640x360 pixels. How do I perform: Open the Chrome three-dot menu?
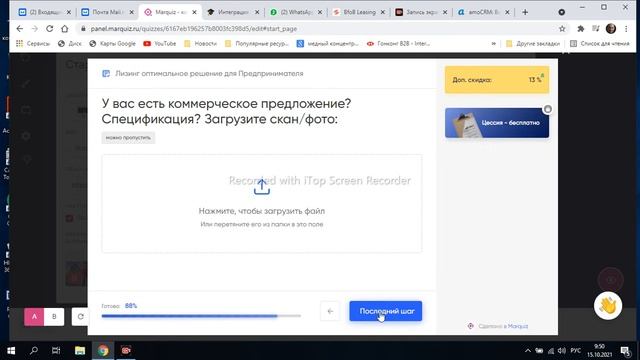point(626,29)
